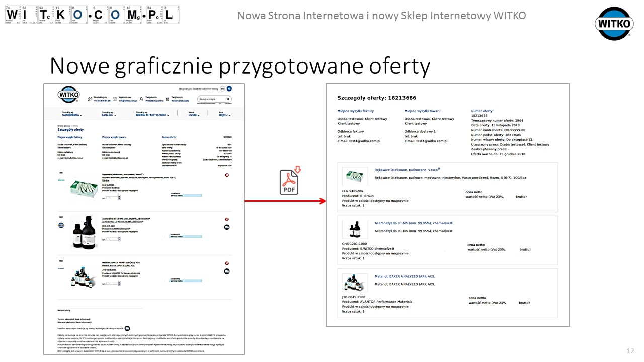644x362 pixels.
Task: Click the ADR transport icon on Metanol row
Action: click(227, 271)
